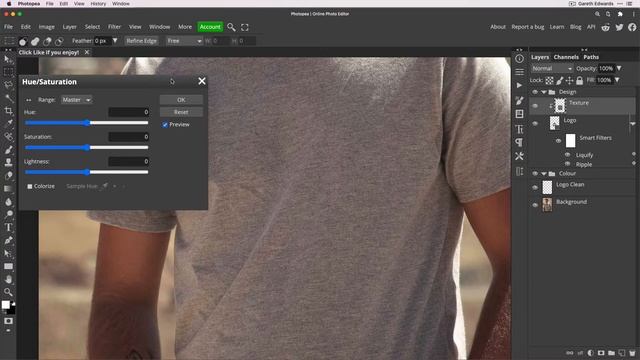Select the Eyedropper tool

[8, 123]
